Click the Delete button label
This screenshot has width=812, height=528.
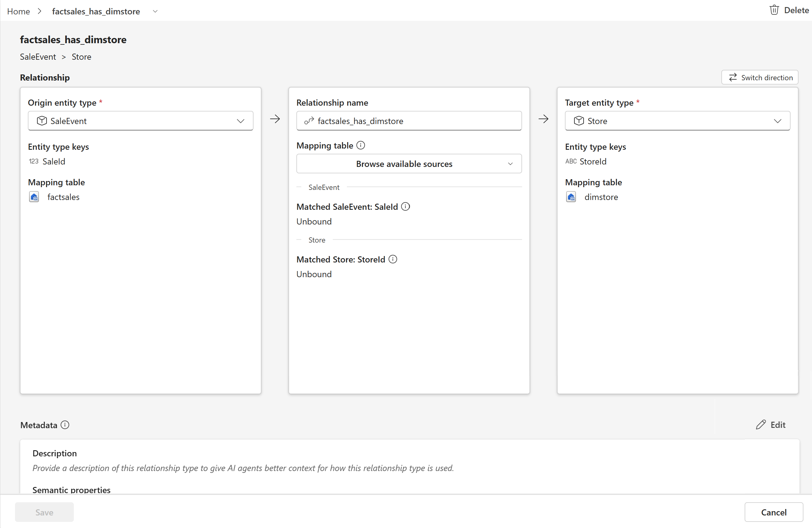tap(797, 10)
